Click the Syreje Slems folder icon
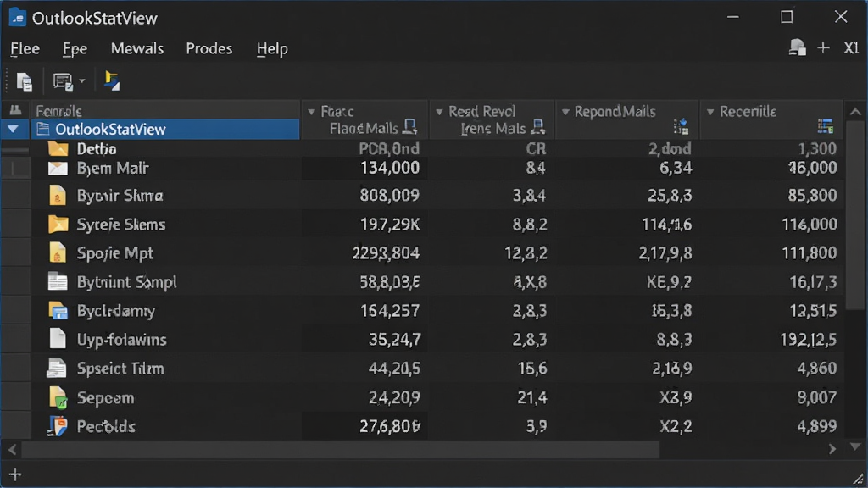 pyautogui.click(x=58, y=224)
